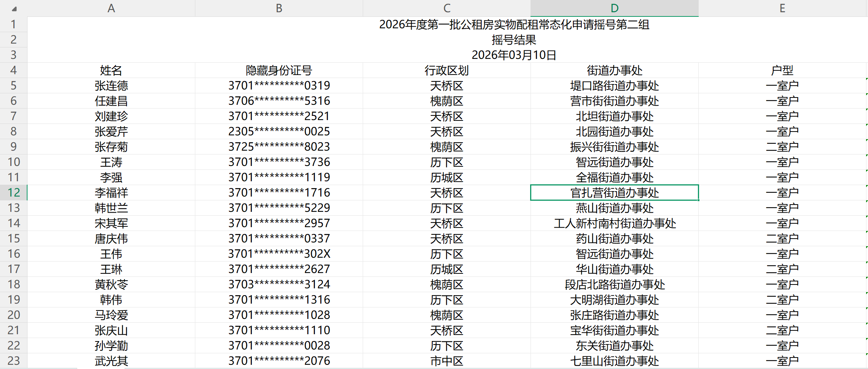Select row 23 header

click(14, 361)
